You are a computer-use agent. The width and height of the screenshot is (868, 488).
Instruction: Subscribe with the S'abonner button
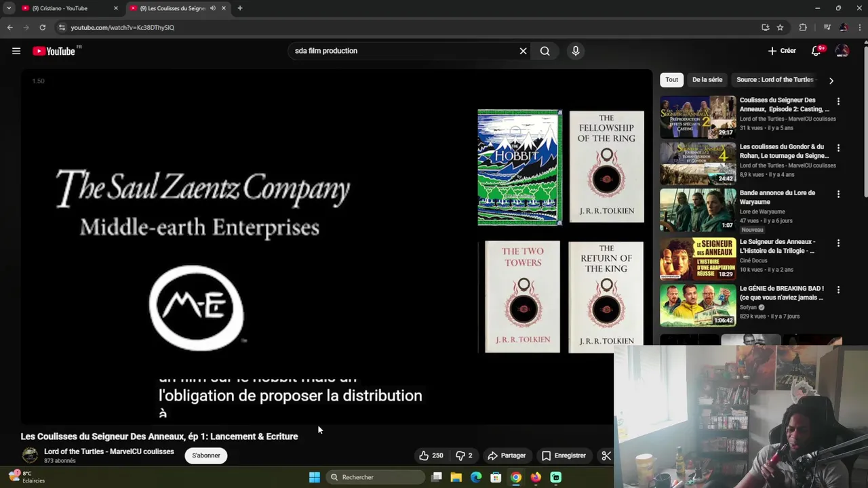206,455
